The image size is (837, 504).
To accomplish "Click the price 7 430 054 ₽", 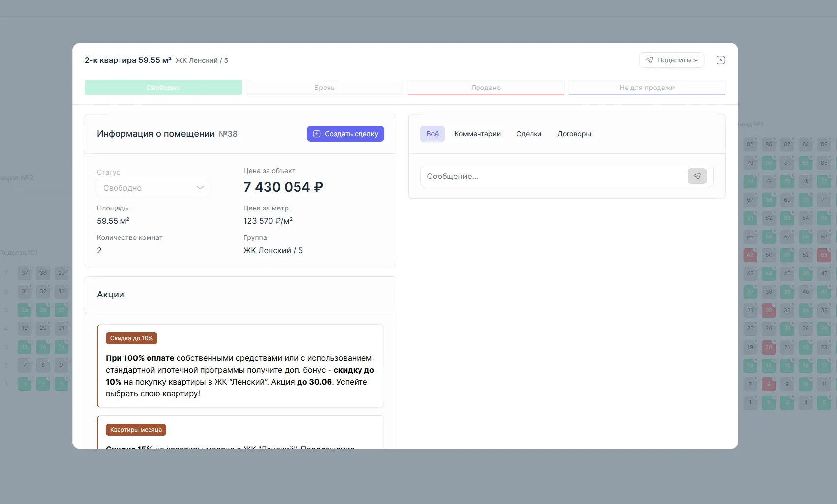I will click(283, 187).
